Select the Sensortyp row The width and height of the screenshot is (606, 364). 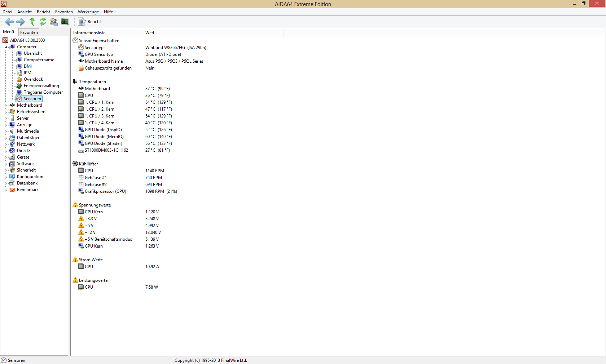142,48
